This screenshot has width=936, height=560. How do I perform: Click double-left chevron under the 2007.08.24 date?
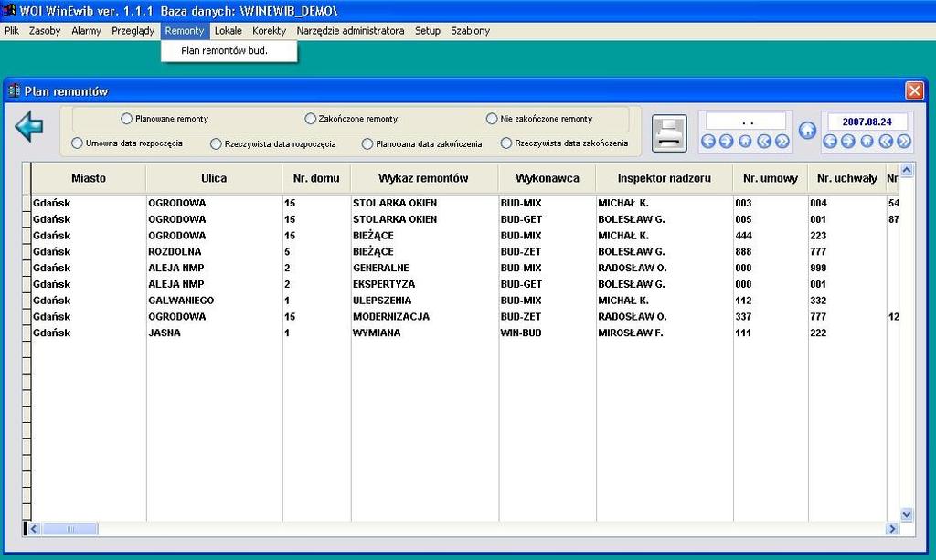pos(885,142)
